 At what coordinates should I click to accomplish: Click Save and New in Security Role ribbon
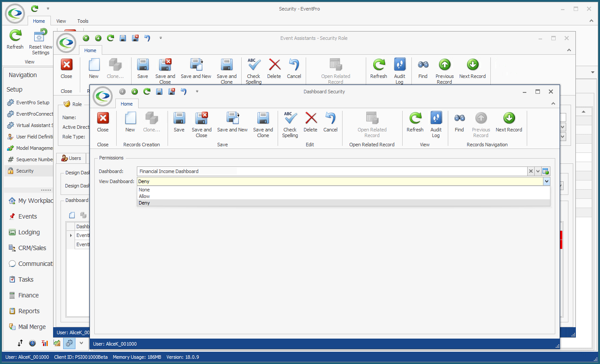pos(196,68)
